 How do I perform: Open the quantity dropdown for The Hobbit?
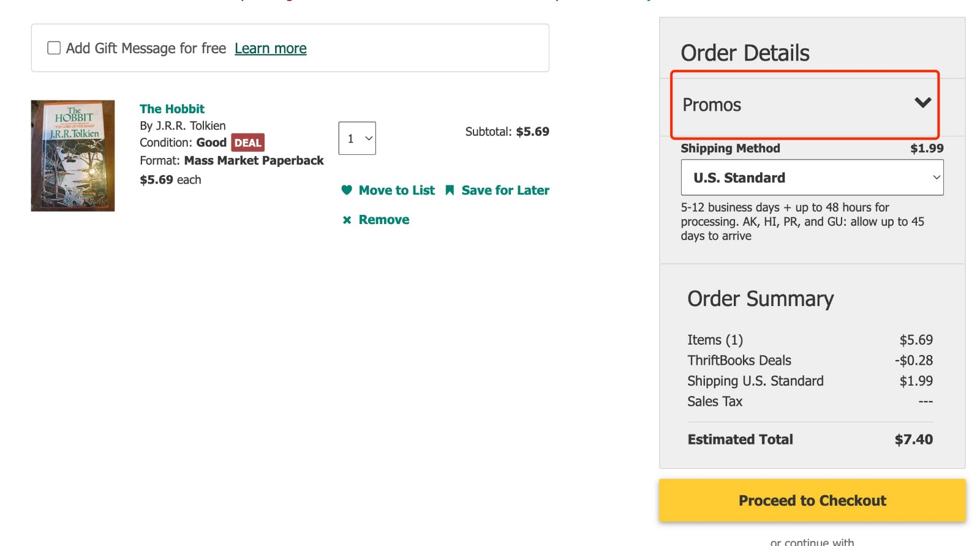[x=357, y=138]
